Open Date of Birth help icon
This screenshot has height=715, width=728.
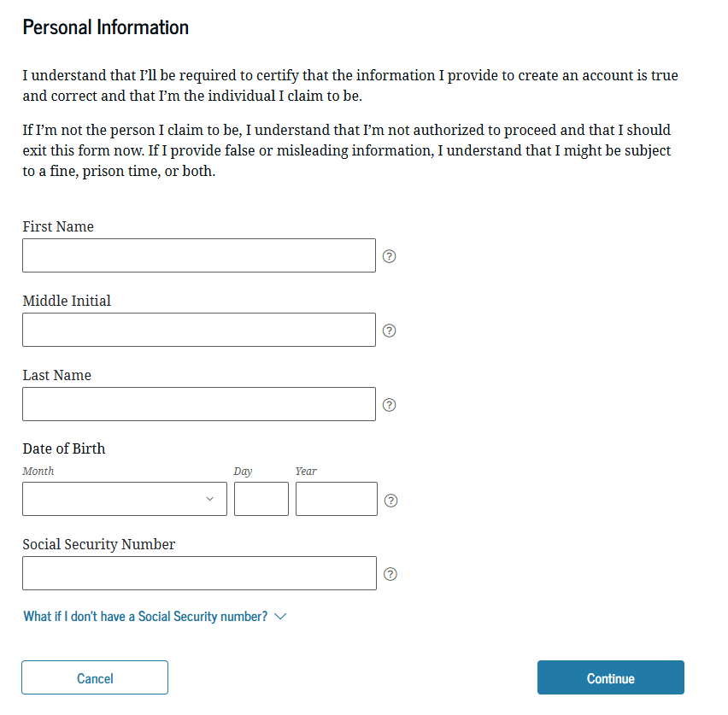390,501
